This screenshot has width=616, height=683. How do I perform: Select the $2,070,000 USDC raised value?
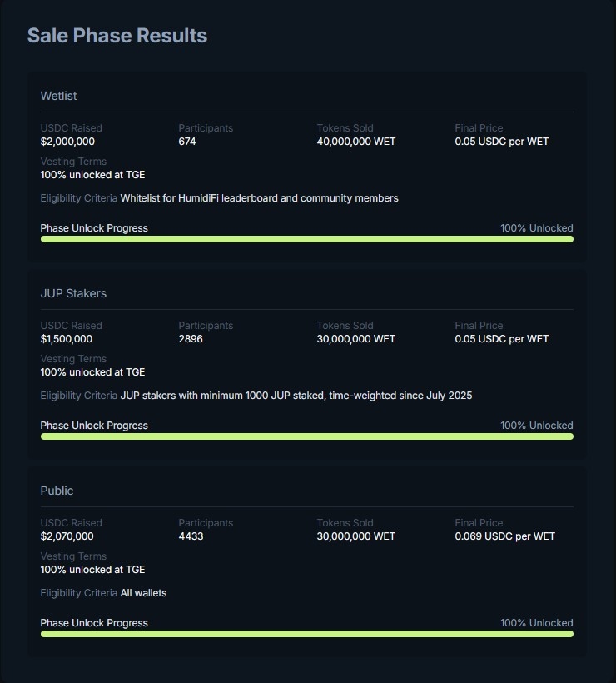[67, 536]
